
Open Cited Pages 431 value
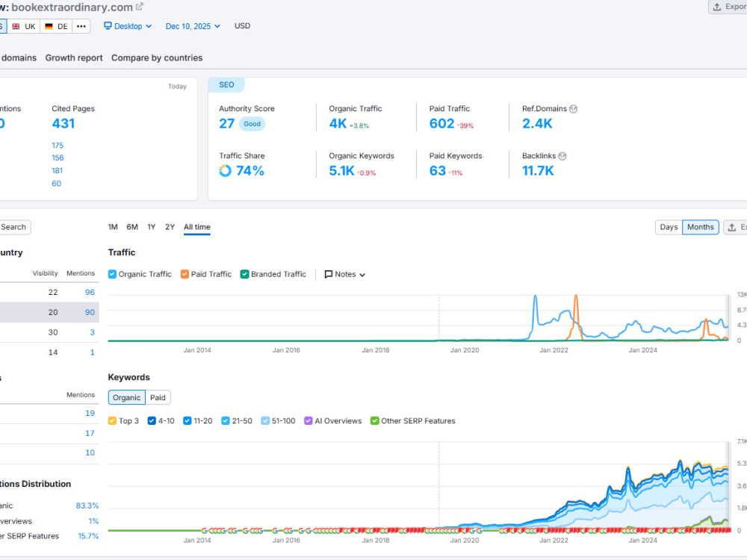click(x=63, y=124)
